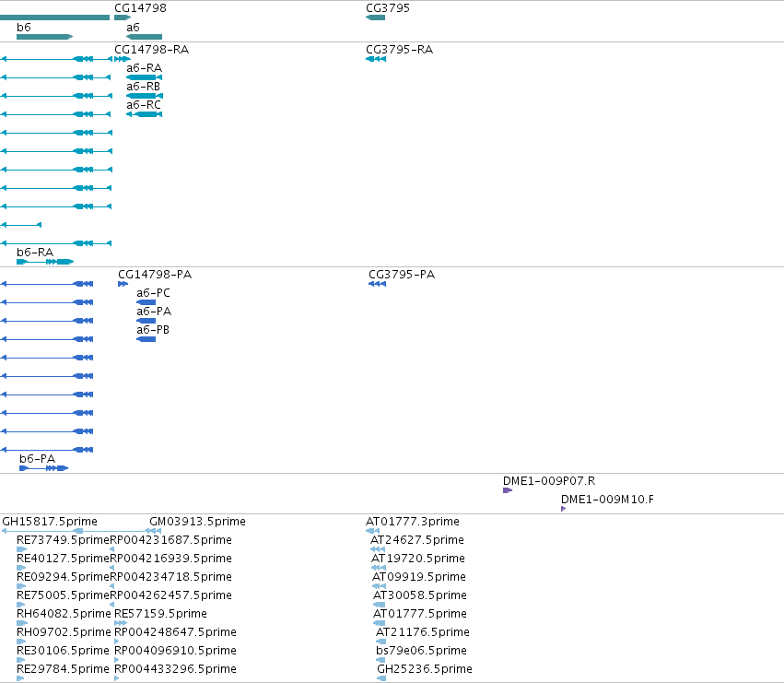Click the b6-PA protein glyph
Image resolution: width=784 pixels, height=683 pixels.
click(x=43, y=468)
